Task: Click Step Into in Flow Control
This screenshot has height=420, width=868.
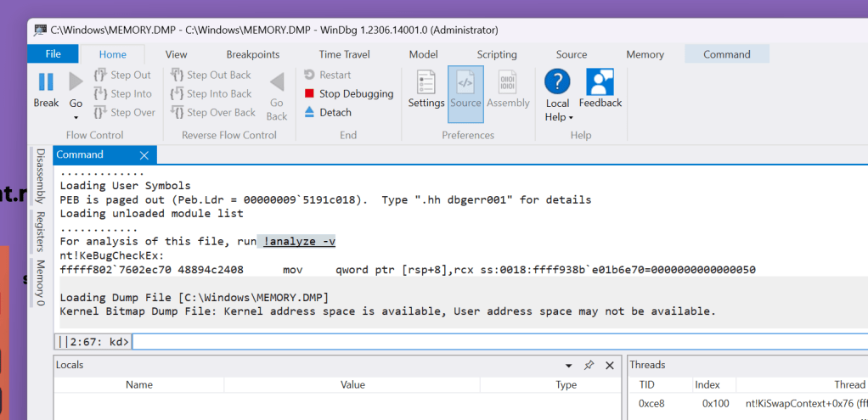Action: (x=122, y=93)
